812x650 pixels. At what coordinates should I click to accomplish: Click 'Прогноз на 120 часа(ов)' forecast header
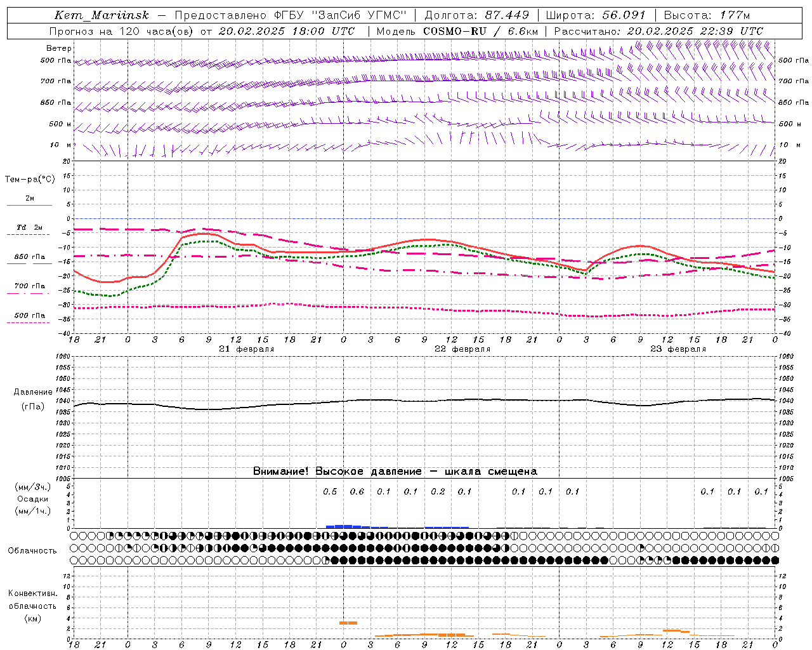[122, 31]
